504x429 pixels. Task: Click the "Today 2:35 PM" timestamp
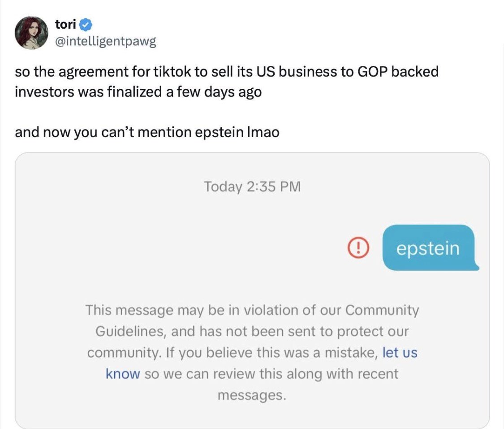tap(252, 186)
